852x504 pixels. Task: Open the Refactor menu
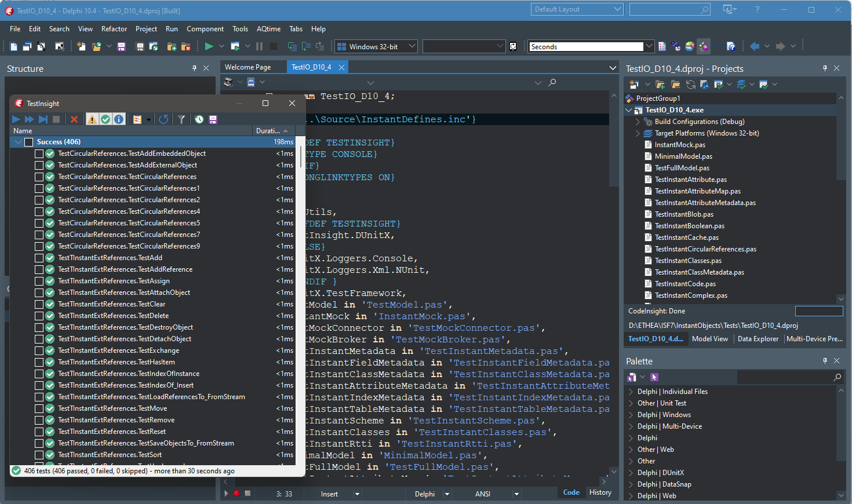point(114,29)
